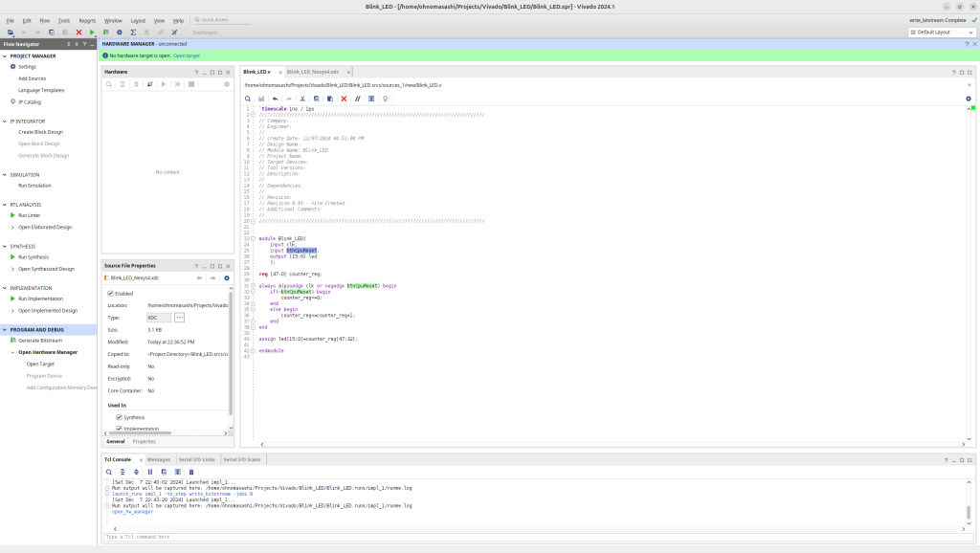Toggle the Implementation checkbox under Used In
This screenshot has height=553, width=980.
pyautogui.click(x=119, y=429)
